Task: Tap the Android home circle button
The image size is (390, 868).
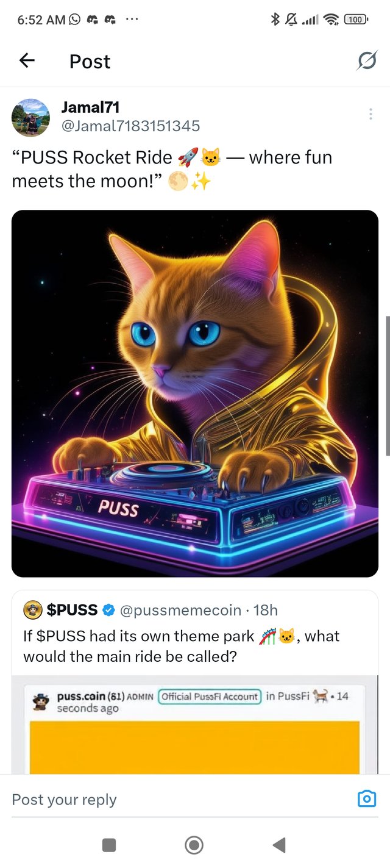Action: tap(194, 845)
